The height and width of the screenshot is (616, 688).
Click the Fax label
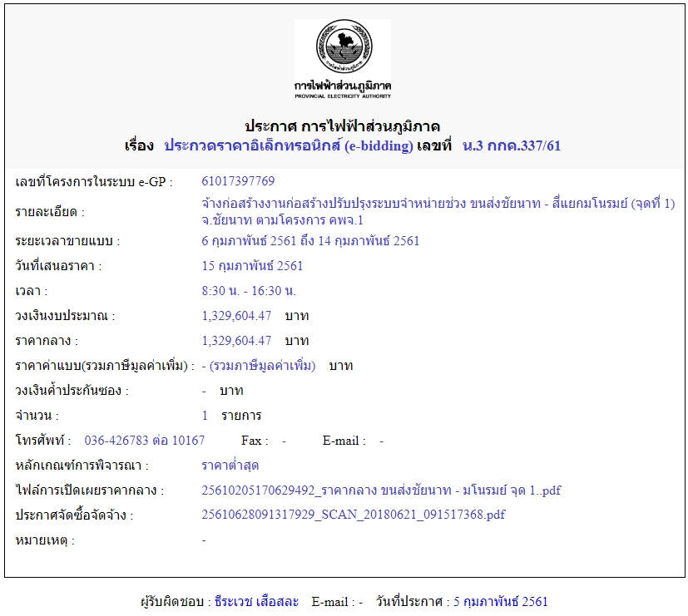coord(255,441)
